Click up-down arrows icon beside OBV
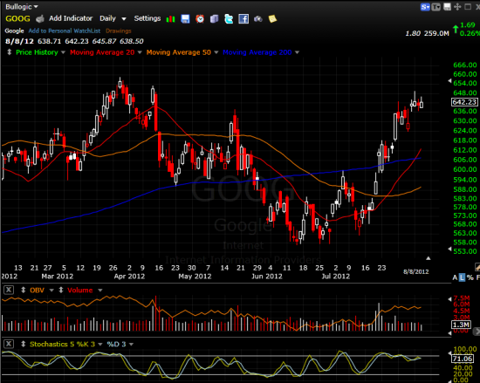This screenshot has height=383, width=480. click(23, 290)
